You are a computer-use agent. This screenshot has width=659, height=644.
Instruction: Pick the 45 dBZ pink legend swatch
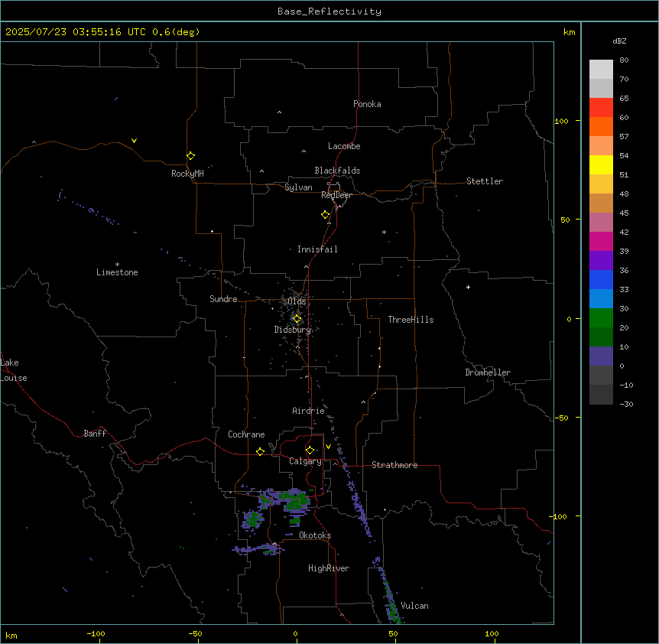(x=601, y=222)
